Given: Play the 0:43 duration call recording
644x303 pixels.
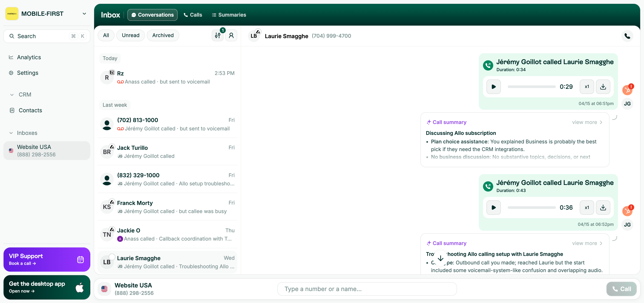Looking at the screenshot, I should tap(493, 207).
